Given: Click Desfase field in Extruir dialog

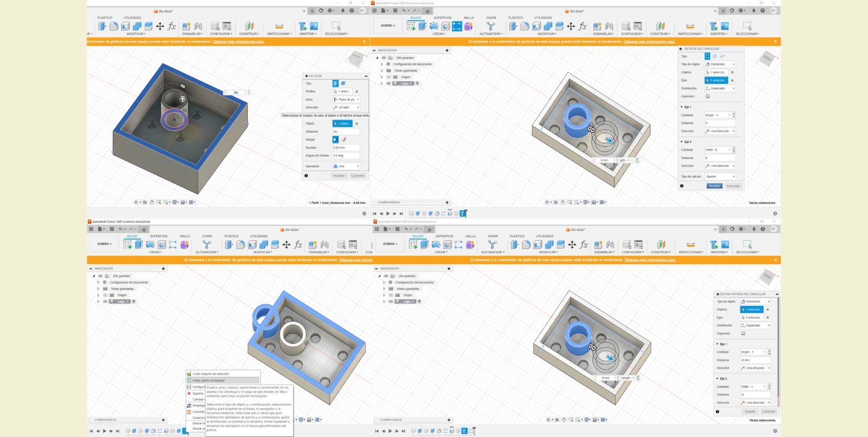Looking at the screenshot, I should (x=346, y=147).
